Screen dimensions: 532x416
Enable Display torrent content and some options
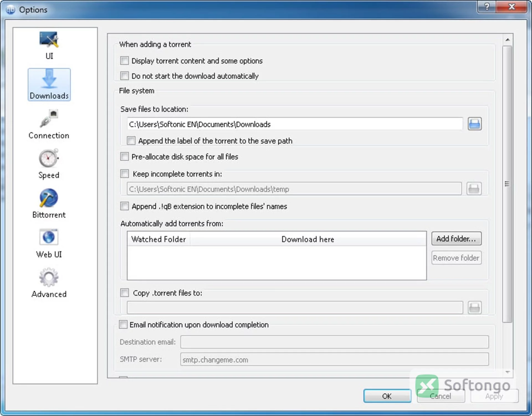click(x=124, y=61)
